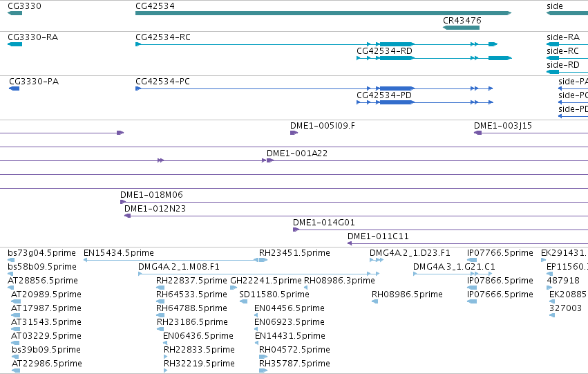Select the IP07766.5prime EST label
This screenshot has height=374, width=588.
coord(500,253)
